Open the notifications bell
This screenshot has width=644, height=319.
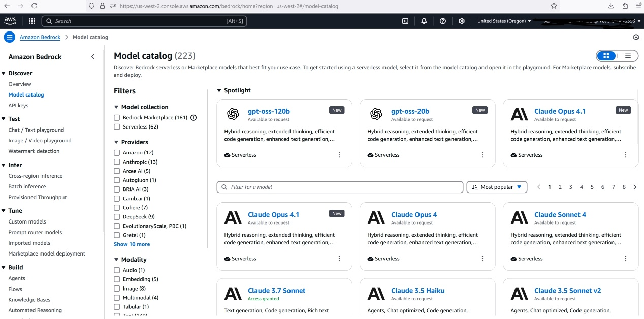424,21
